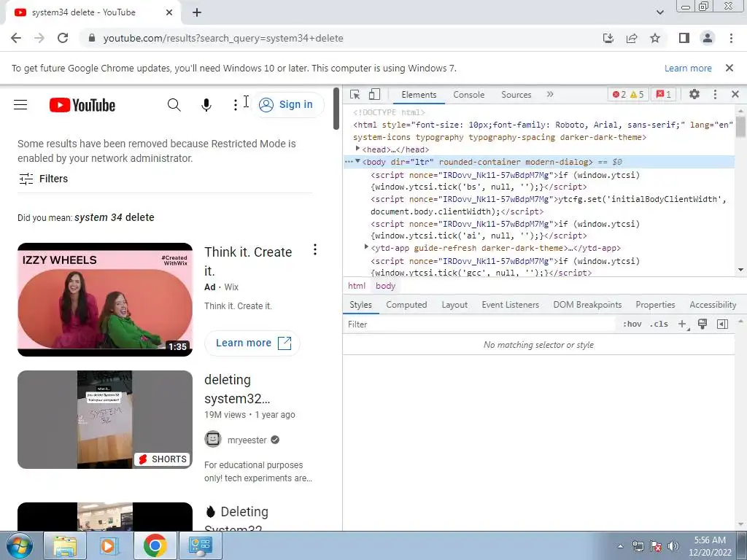Select the body breadcrumb
The image size is (747, 560).
click(385, 286)
